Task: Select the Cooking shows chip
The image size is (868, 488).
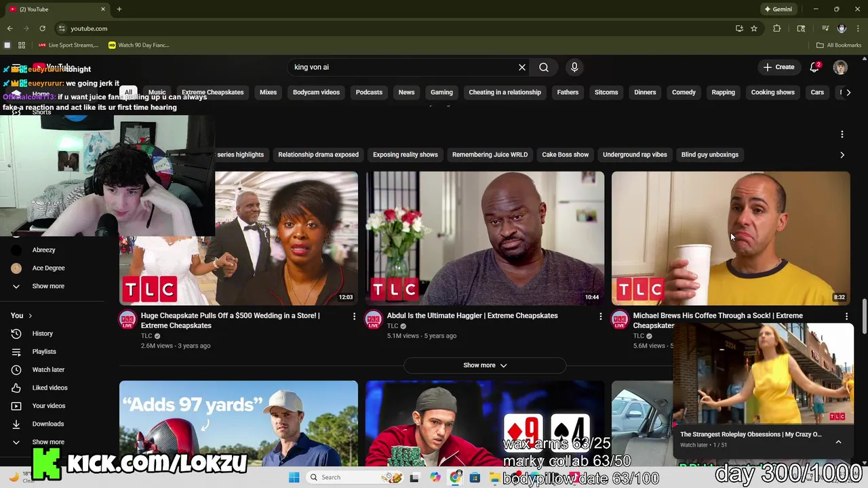Action: point(772,92)
